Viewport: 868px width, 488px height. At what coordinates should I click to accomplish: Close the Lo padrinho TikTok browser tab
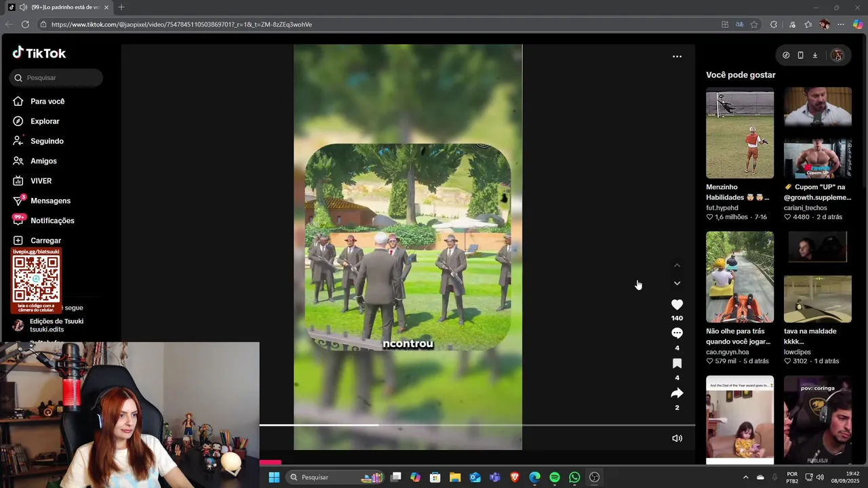(x=106, y=7)
